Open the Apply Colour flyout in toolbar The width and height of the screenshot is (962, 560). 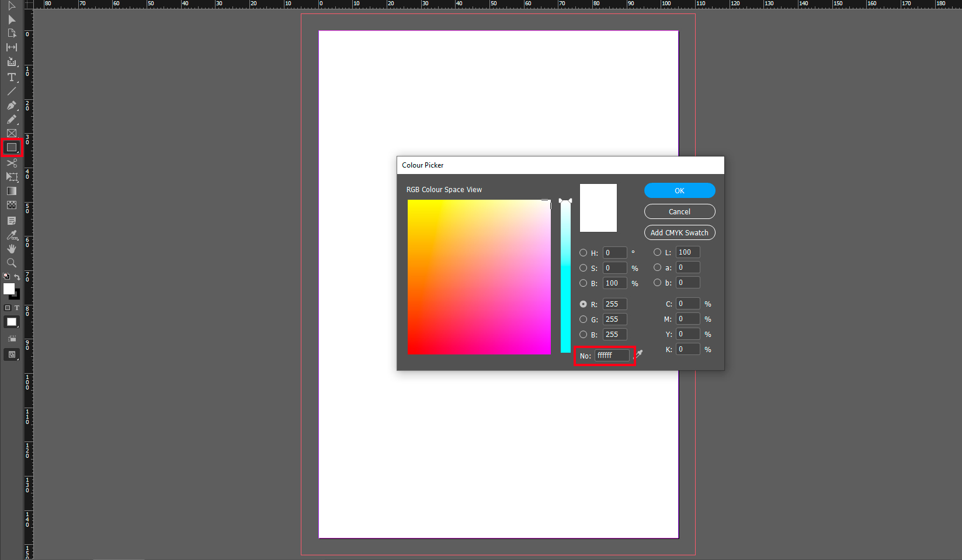tap(12, 322)
